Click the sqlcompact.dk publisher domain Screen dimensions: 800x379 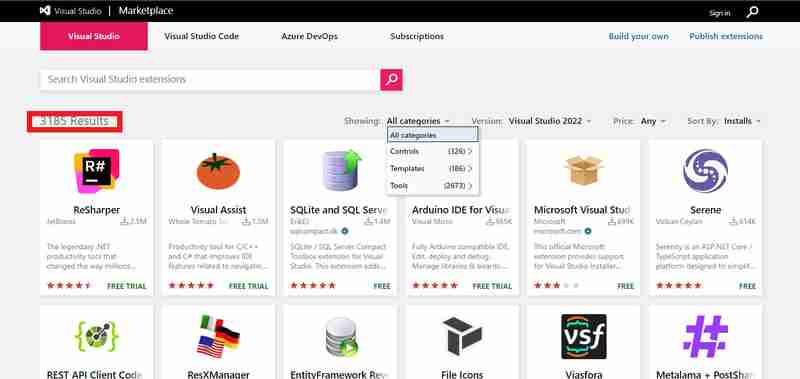pos(314,231)
